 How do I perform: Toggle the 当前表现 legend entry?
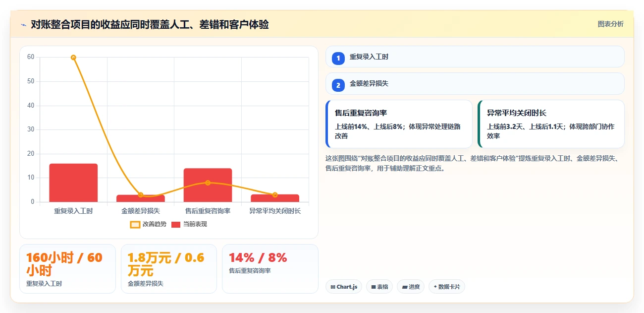pos(189,224)
